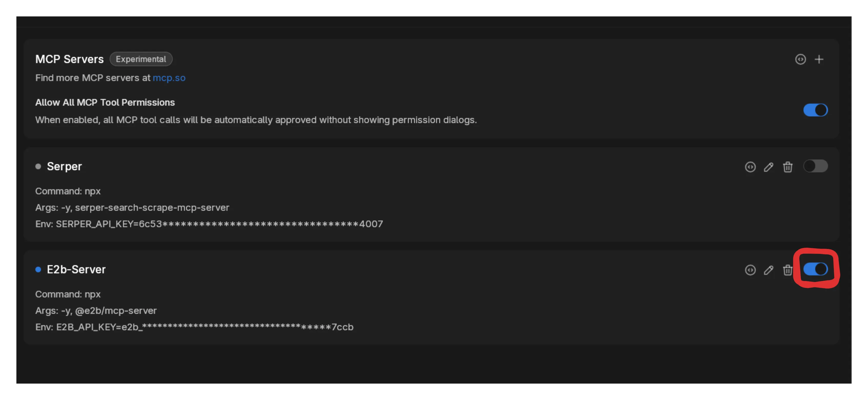This screenshot has width=868, height=400.
Task: Select the Serper server name
Action: tap(64, 166)
